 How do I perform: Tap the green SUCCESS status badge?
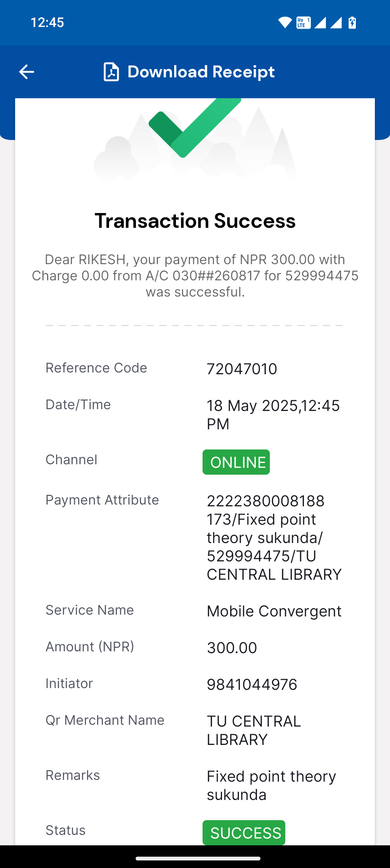pyautogui.click(x=244, y=833)
